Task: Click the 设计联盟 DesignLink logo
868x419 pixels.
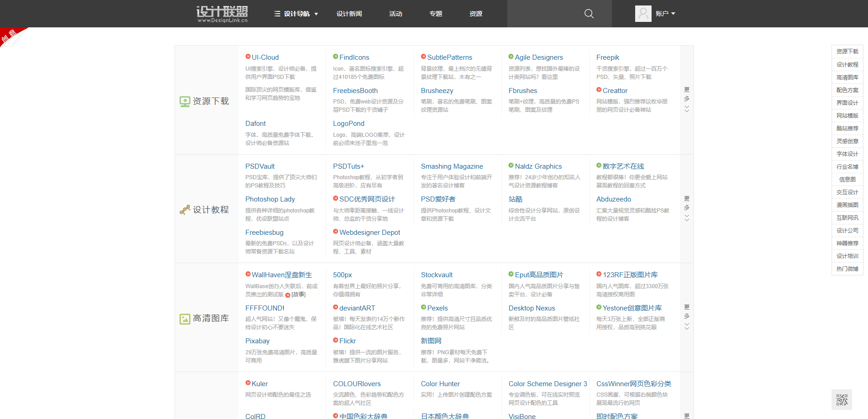Action: pos(222,14)
